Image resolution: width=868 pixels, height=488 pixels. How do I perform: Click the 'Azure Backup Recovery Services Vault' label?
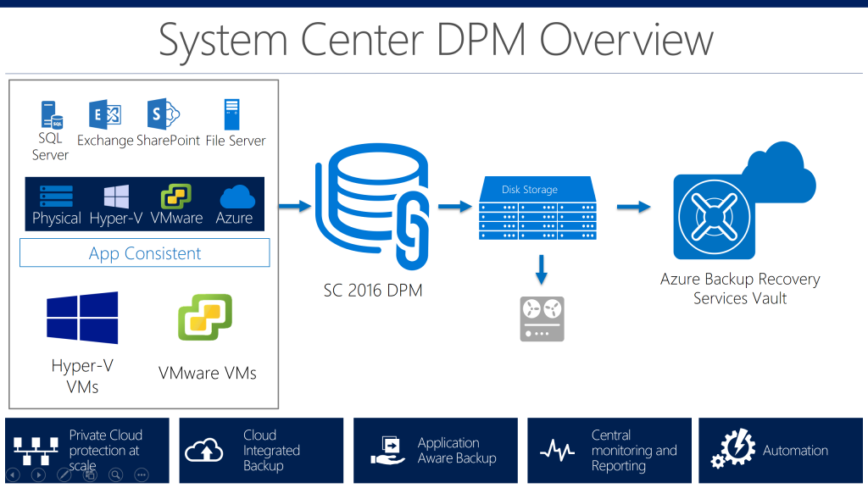[x=740, y=288]
